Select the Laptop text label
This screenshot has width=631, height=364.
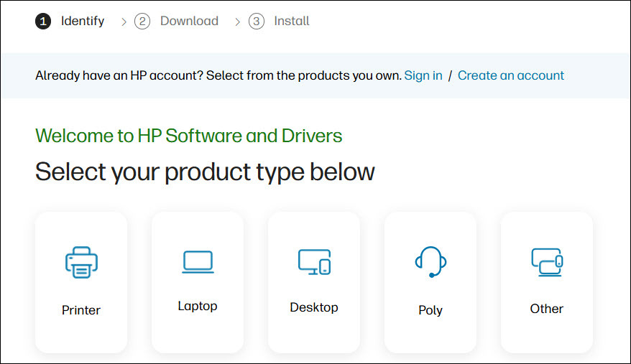[x=198, y=306]
